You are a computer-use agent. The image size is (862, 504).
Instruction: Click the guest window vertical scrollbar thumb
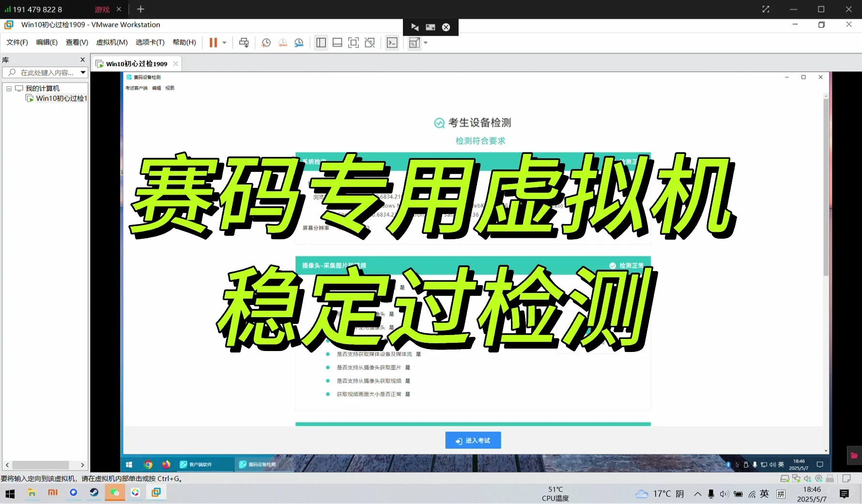[826, 187]
